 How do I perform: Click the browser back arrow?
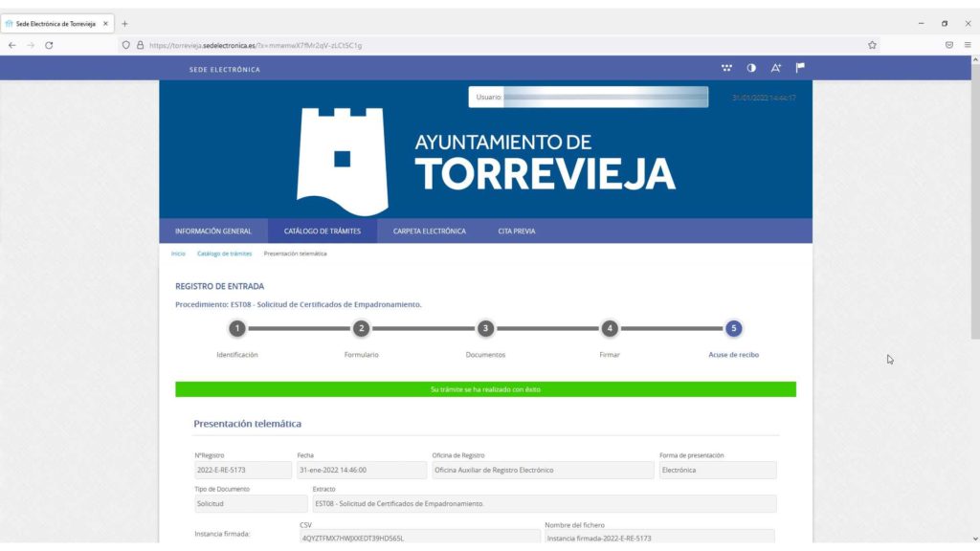[11, 45]
